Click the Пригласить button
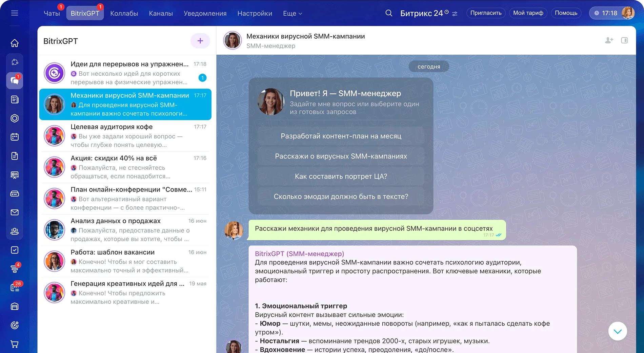644x353 pixels. (486, 13)
